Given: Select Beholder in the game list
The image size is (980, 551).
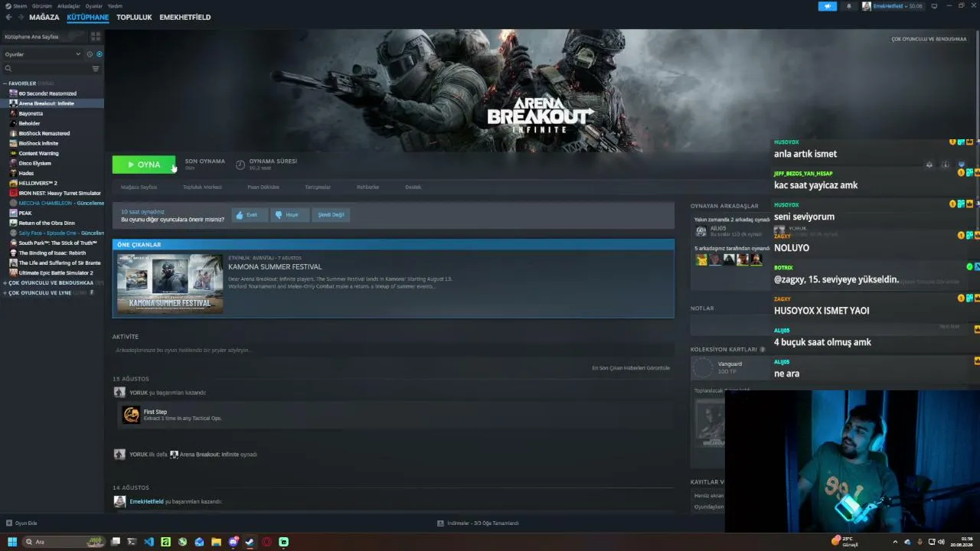Looking at the screenshot, I should (52, 123).
